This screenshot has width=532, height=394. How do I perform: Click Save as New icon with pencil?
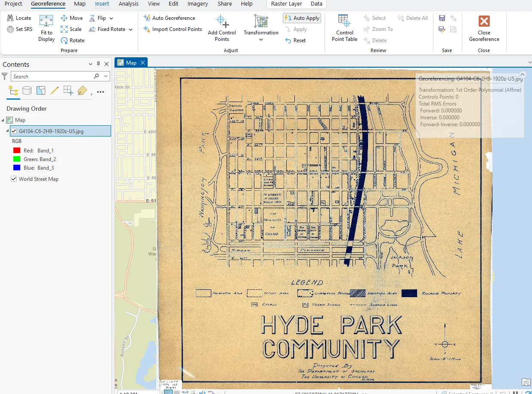[442, 29]
